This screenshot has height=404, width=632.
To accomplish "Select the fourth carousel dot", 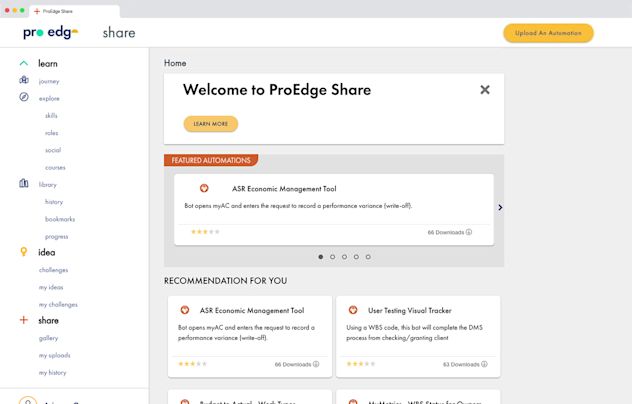I will (x=356, y=257).
